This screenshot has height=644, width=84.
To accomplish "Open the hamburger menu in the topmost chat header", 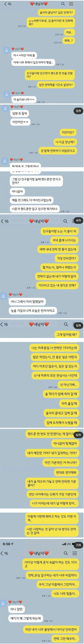I will (71, 4).
